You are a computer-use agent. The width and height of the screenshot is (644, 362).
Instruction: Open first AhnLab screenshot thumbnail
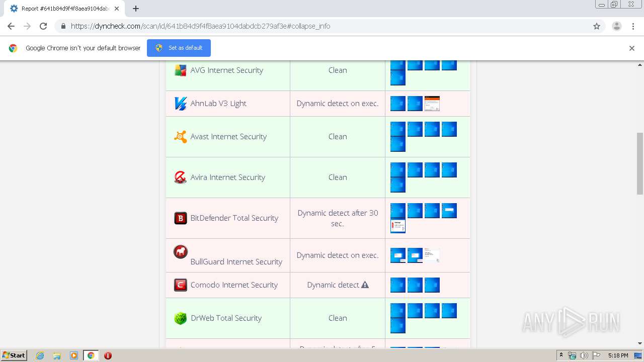[x=398, y=104]
